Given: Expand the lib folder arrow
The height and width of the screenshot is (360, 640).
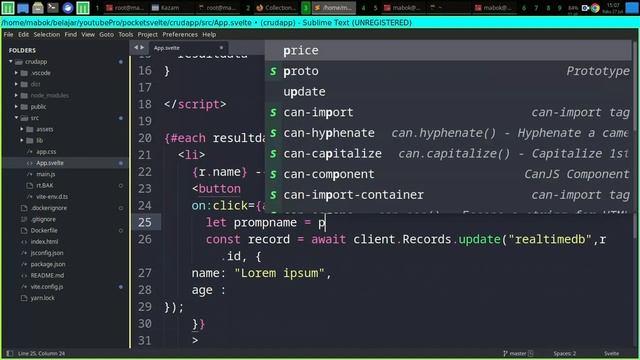Looking at the screenshot, I should click(22, 140).
